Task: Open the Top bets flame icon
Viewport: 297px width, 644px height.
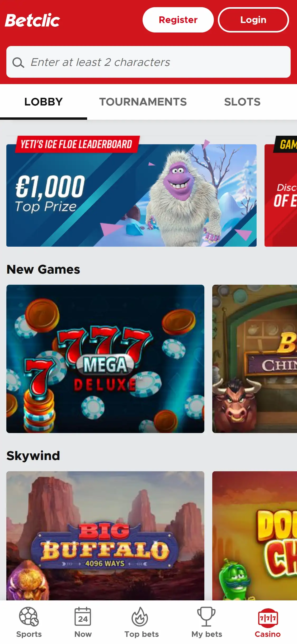Action: [140, 617]
